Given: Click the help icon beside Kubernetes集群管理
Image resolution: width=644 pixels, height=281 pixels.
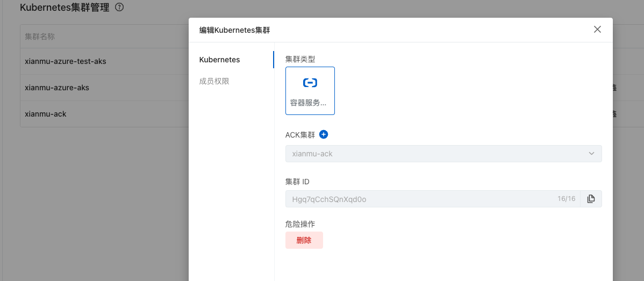Looking at the screenshot, I should 119,7.
